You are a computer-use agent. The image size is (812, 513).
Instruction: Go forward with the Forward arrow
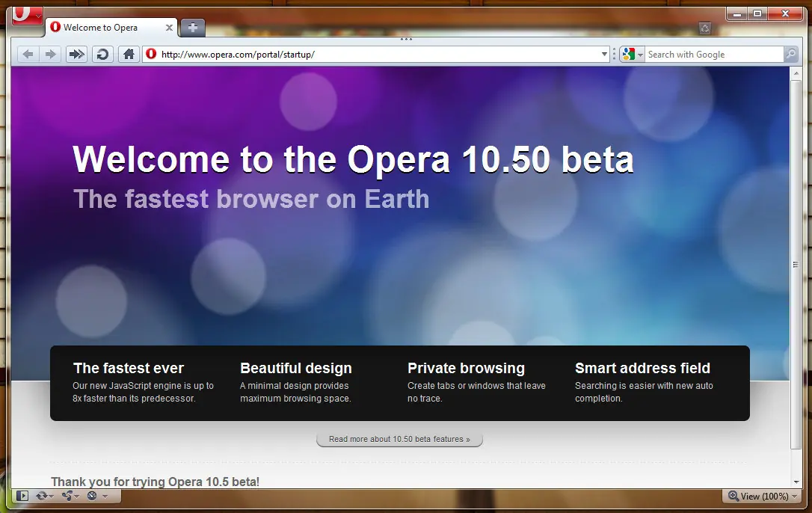[50, 55]
